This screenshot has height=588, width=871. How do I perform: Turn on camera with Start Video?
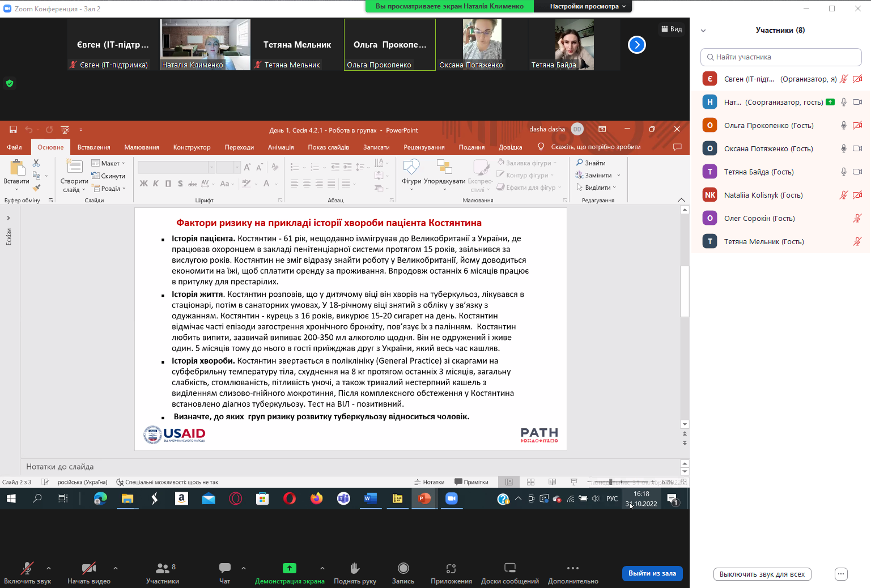point(88,568)
